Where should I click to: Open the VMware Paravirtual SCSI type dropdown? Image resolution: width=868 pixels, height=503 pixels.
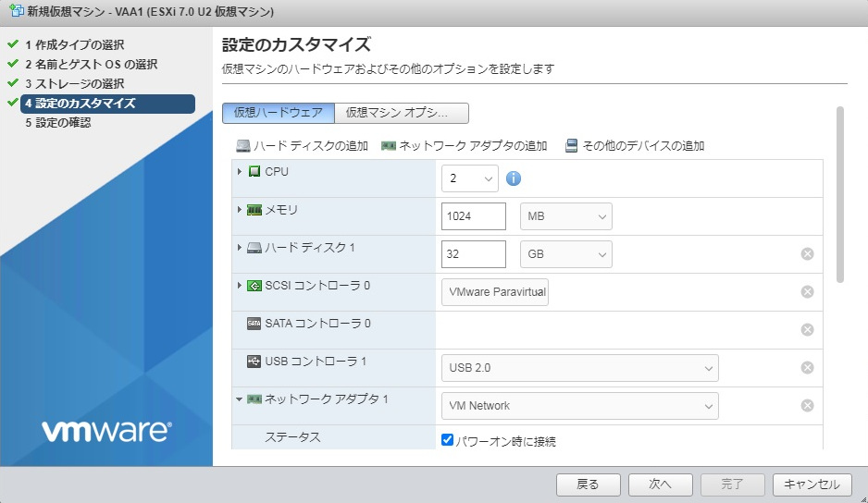coord(495,292)
